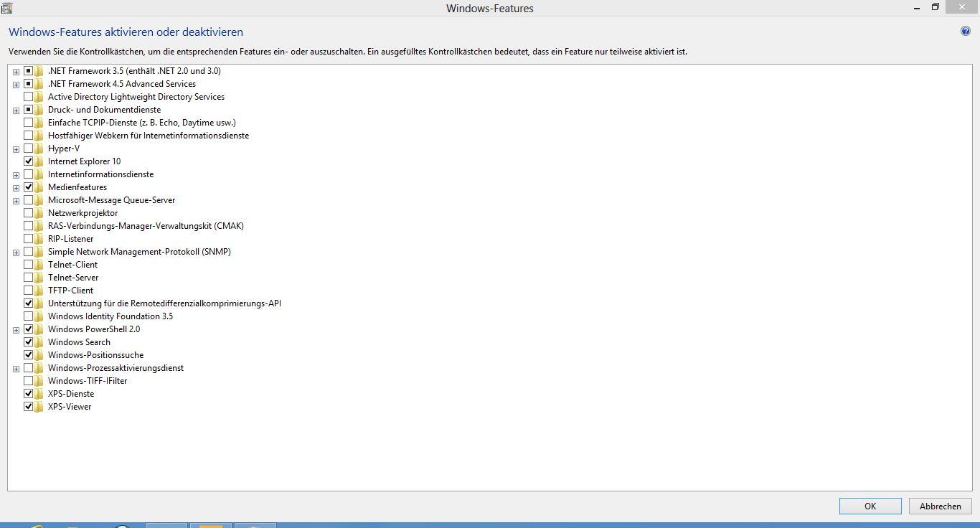Expand the Druck- und Dokumentdienste node

coord(16,110)
